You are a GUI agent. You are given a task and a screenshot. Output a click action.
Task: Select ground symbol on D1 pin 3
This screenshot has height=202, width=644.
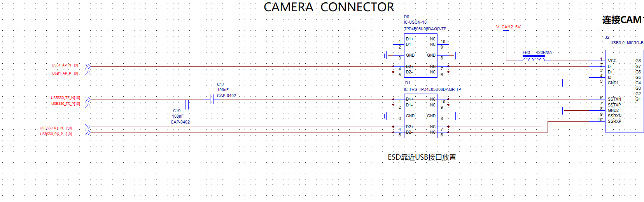(x=385, y=116)
